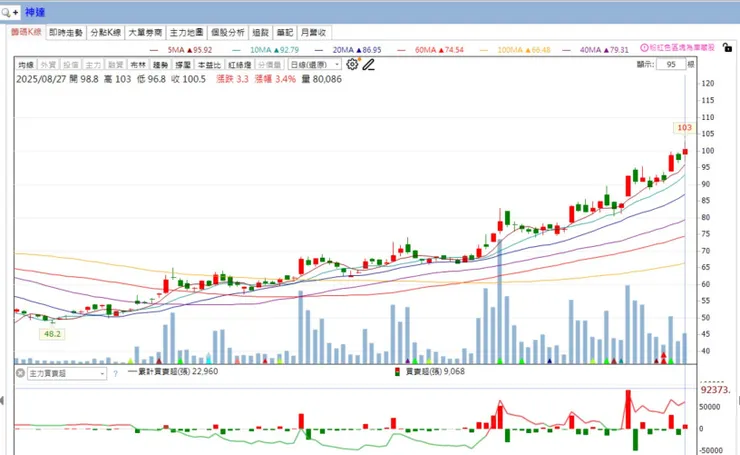Toggle the 本盤比 overlay button

pos(209,65)
